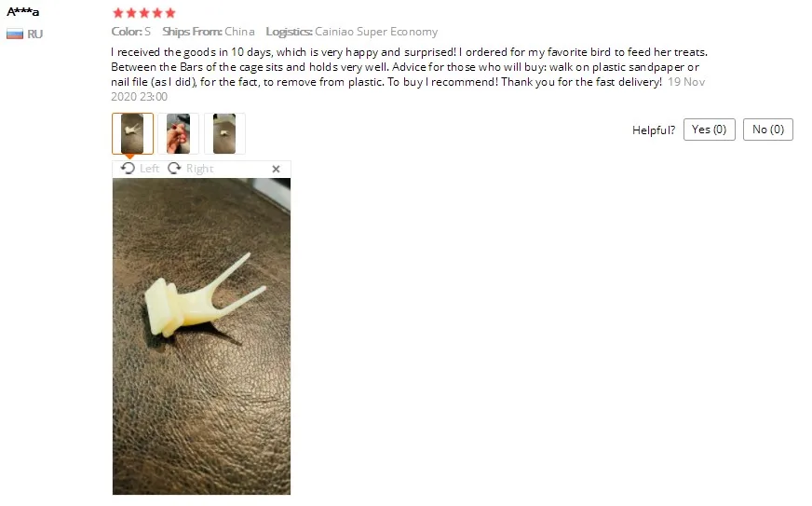Image resolution: width=812 pixels, height=506 pixels.
Task: Click the No (0) helpful button
Action: [768, 130]
